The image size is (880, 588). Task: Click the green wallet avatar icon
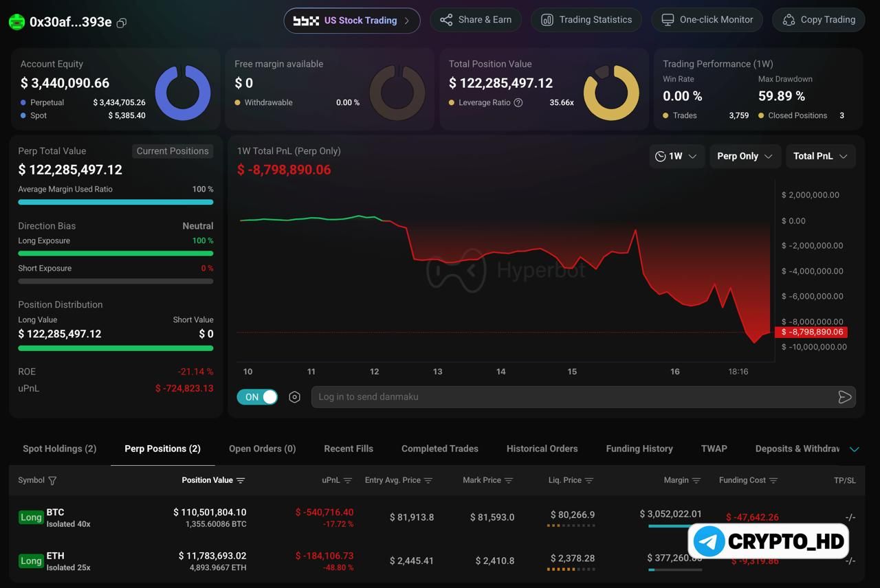point(16,22)
